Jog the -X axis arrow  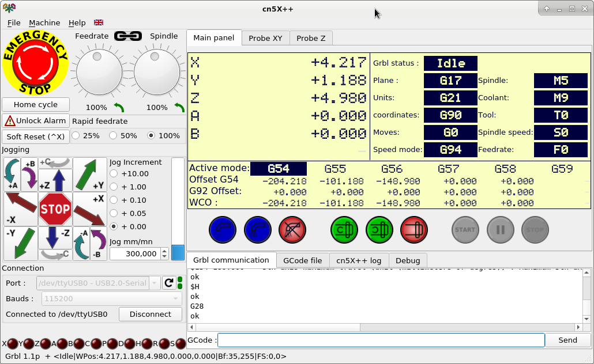[21, 209]
